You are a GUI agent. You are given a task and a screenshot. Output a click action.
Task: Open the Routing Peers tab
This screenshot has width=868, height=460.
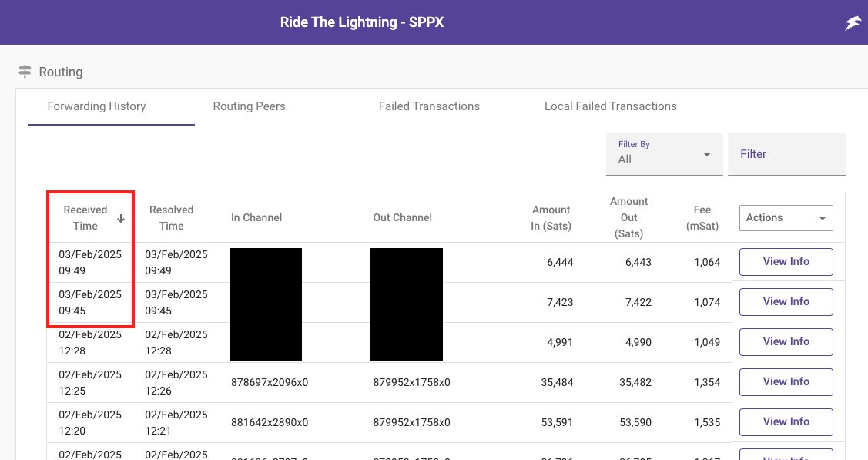tap(249, 106)
